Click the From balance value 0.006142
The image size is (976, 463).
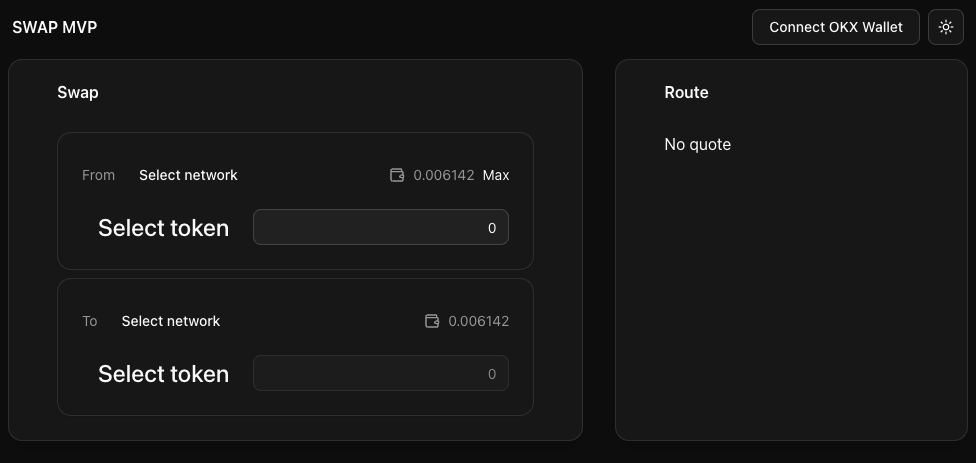pyautogui.click(x=444, y=175)
